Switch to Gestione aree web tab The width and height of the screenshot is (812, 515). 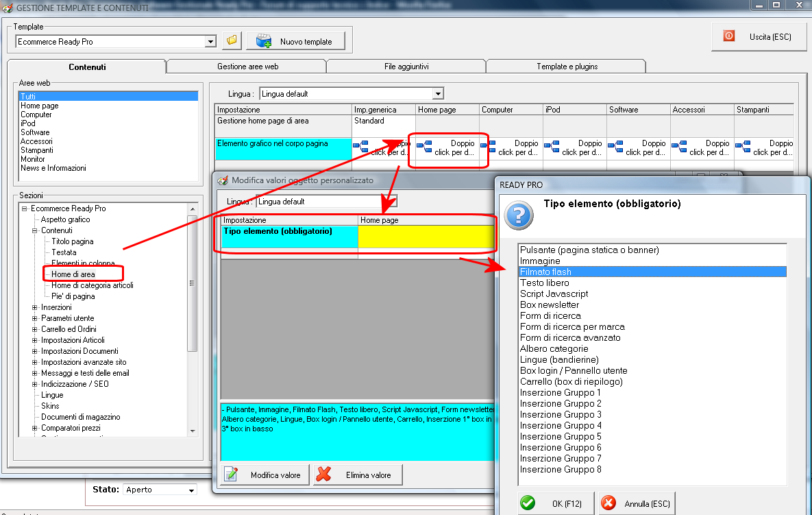tap(247, 67)
